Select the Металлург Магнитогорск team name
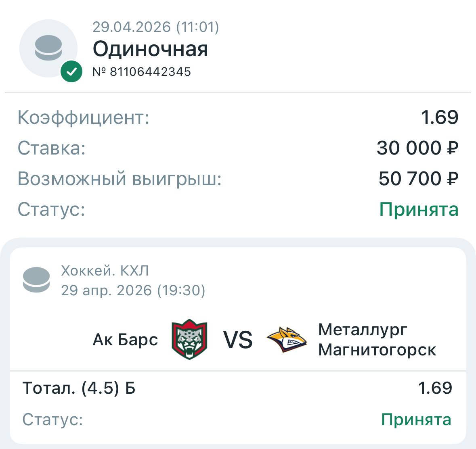The height and width of the screenshot is (449, 476). point(377,340)
